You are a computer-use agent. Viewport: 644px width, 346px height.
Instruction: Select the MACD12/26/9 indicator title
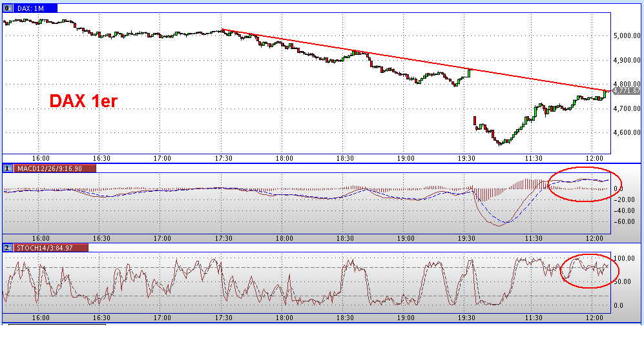pos(55,168)
